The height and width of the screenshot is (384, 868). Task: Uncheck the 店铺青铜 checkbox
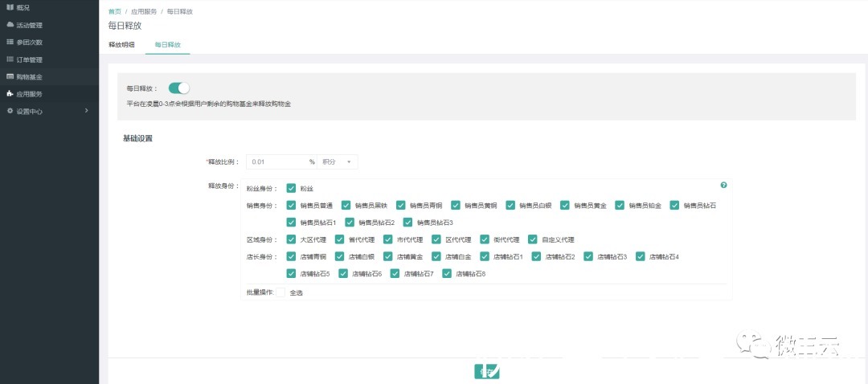pyautogui.click(x=291, y=256)
